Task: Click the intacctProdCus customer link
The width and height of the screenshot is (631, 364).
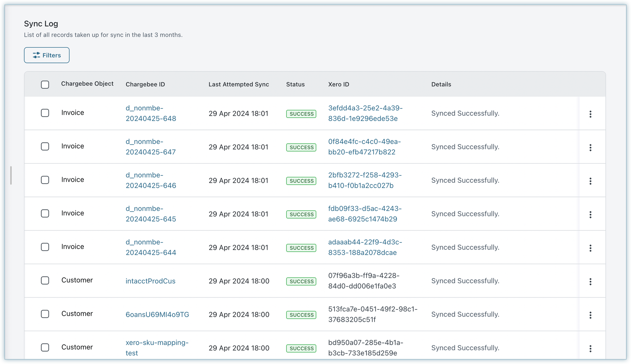Action: tap(150, 281)
